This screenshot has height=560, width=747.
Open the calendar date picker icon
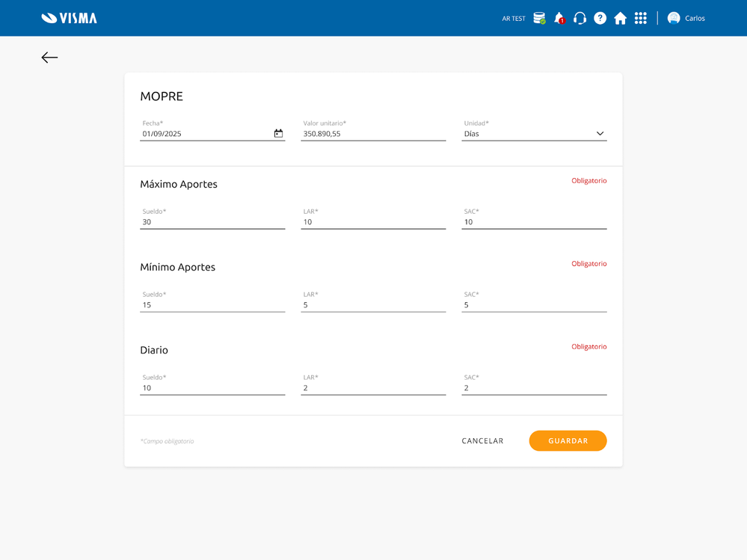(x=278, y=134)
